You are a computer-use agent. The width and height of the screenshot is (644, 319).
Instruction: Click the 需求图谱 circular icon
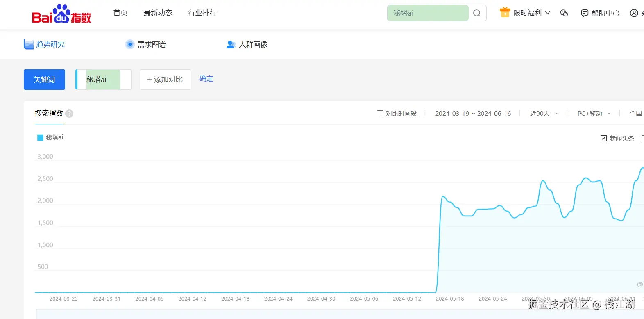tap(130, 44)
